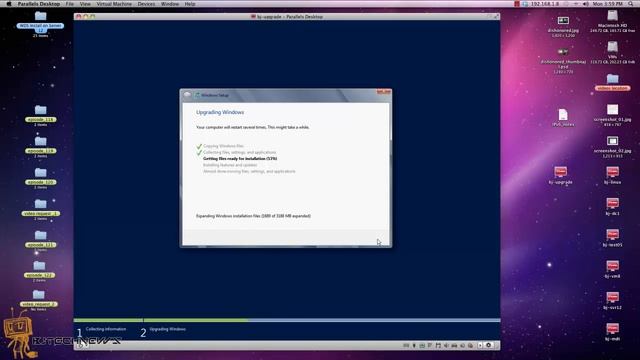The image size is (640, 360).
Task: Click the Upgrading Windows step 2 label
Action: [167, 329]
